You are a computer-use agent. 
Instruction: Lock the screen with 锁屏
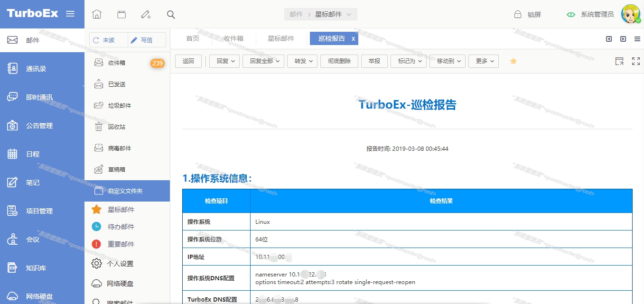tap(528, 14)
